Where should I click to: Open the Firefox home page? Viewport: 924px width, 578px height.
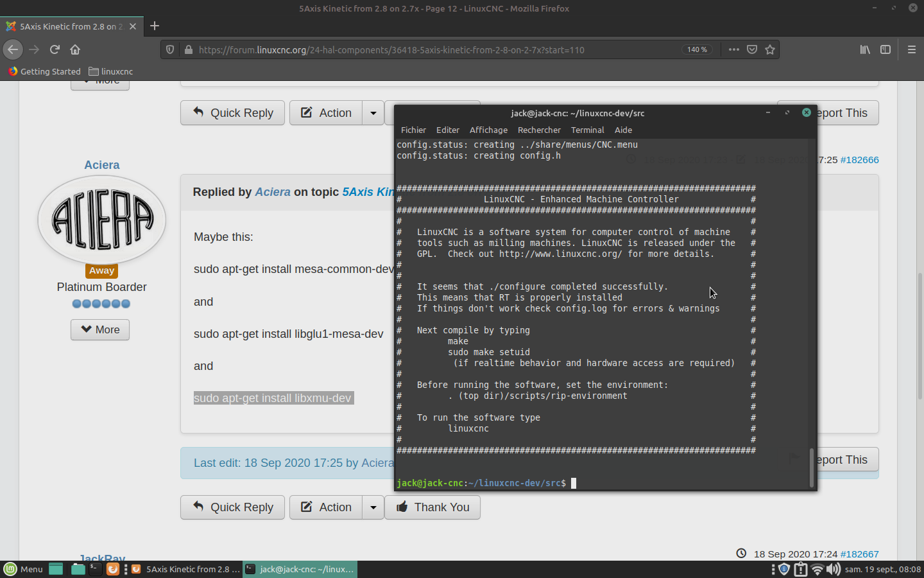pyautogui.click(x=75, y=49)
